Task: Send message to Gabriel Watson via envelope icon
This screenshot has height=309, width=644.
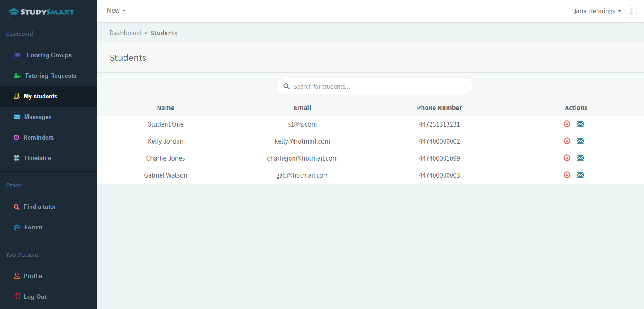Action: tap(580, 175)
